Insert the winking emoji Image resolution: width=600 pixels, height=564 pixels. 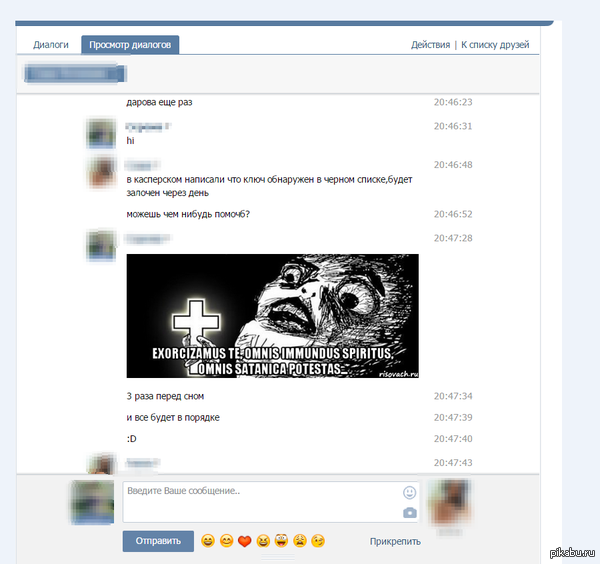coord(318,541)
